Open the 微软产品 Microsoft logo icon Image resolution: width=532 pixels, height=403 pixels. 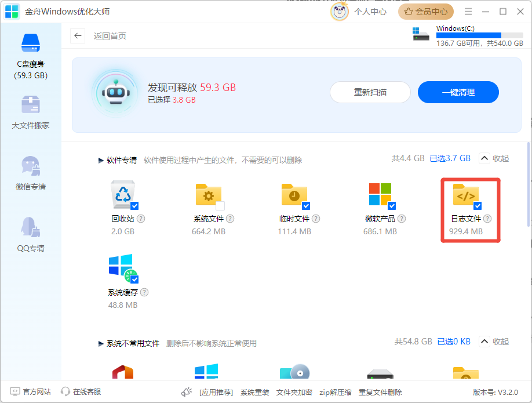pyautogui.click(x=380, y=194)
